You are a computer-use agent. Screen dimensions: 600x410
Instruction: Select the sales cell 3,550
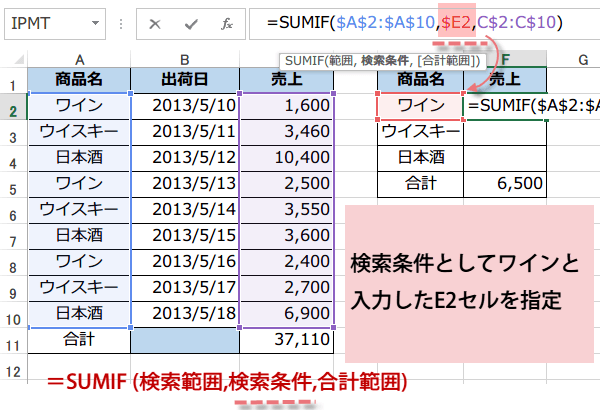(287, 210)
